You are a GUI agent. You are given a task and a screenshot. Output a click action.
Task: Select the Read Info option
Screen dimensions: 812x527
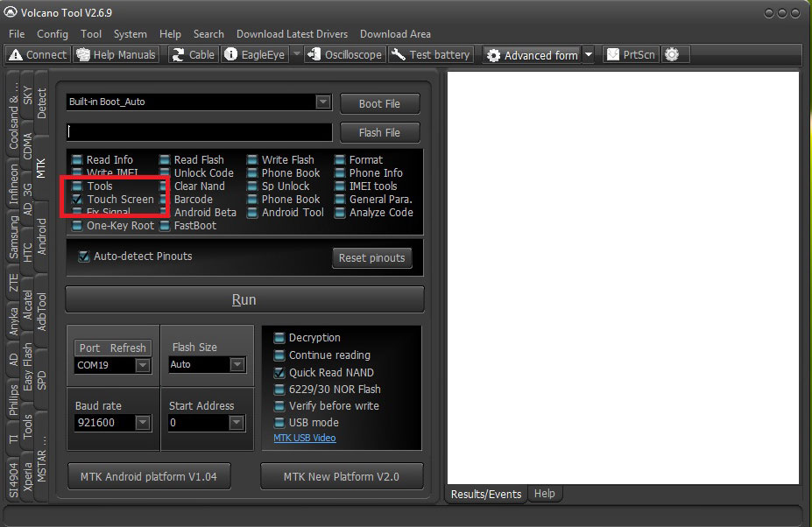pos(102,160)
